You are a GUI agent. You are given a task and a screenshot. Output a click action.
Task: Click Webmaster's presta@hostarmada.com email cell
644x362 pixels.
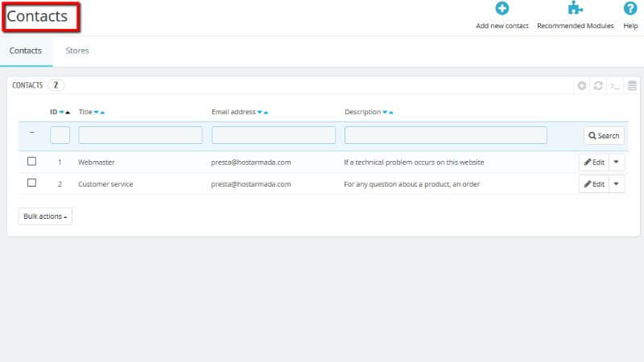pos(251,162)
